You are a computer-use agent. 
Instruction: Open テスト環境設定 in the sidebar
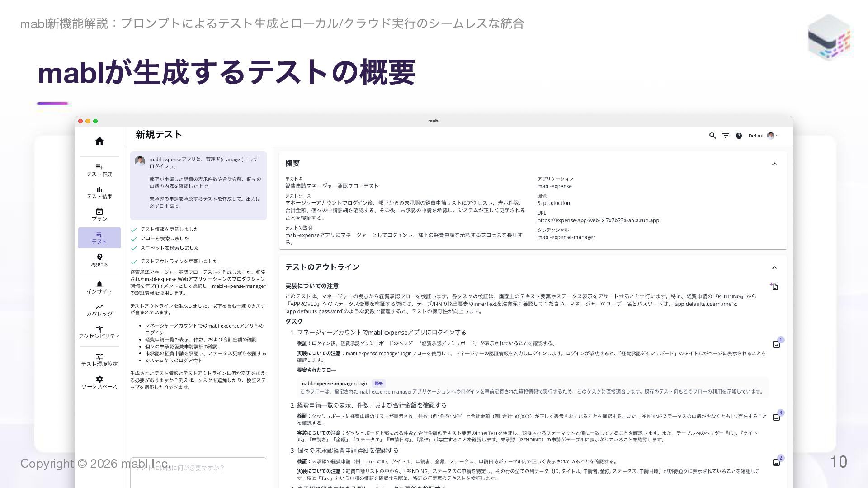pyautogui.click(x=99, y=360)
